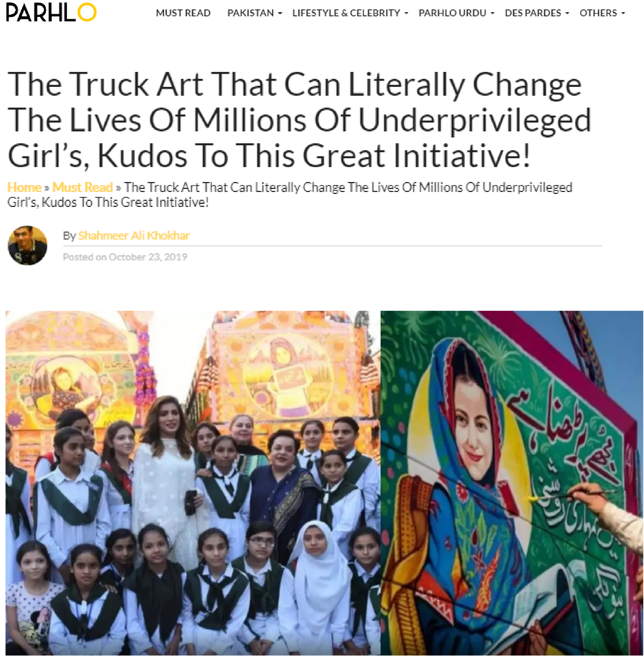Open the Must Read breadcrumb link

[83, 187]
